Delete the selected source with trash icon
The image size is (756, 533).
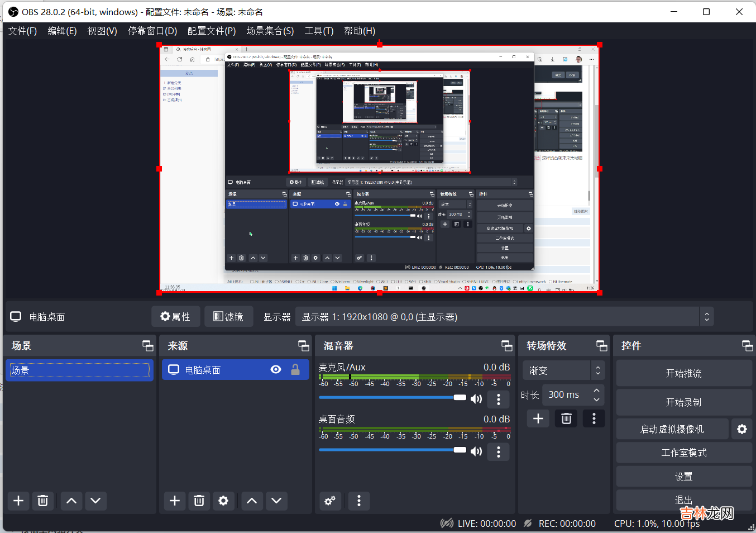pos(199,501)
